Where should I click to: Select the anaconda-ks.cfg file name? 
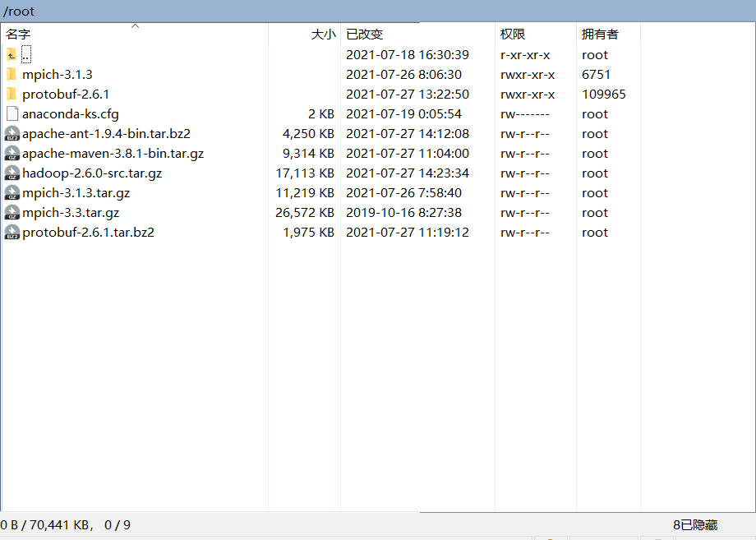(71, 114)
